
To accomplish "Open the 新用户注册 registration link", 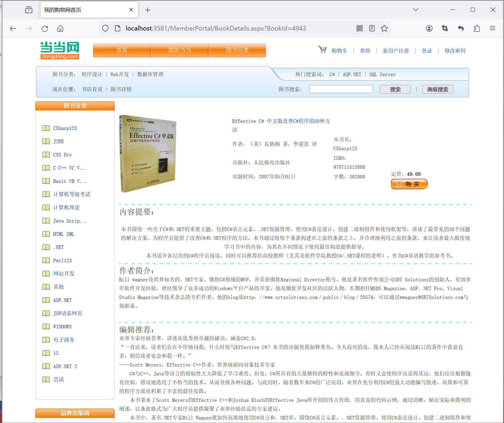I will coord(395,51).
